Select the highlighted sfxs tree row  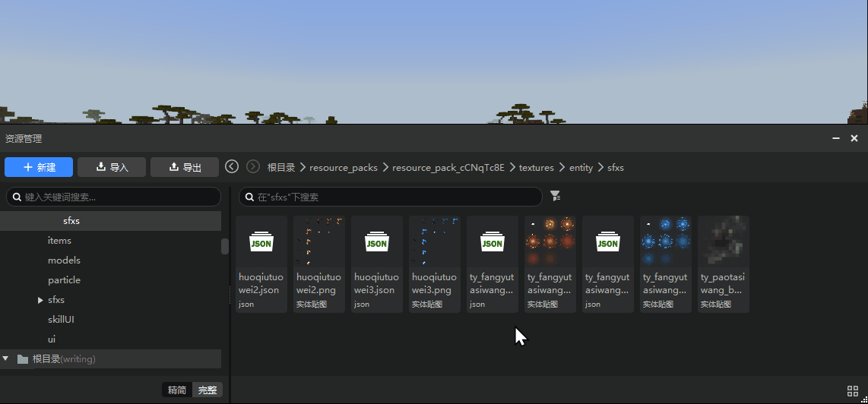(111, 221)
